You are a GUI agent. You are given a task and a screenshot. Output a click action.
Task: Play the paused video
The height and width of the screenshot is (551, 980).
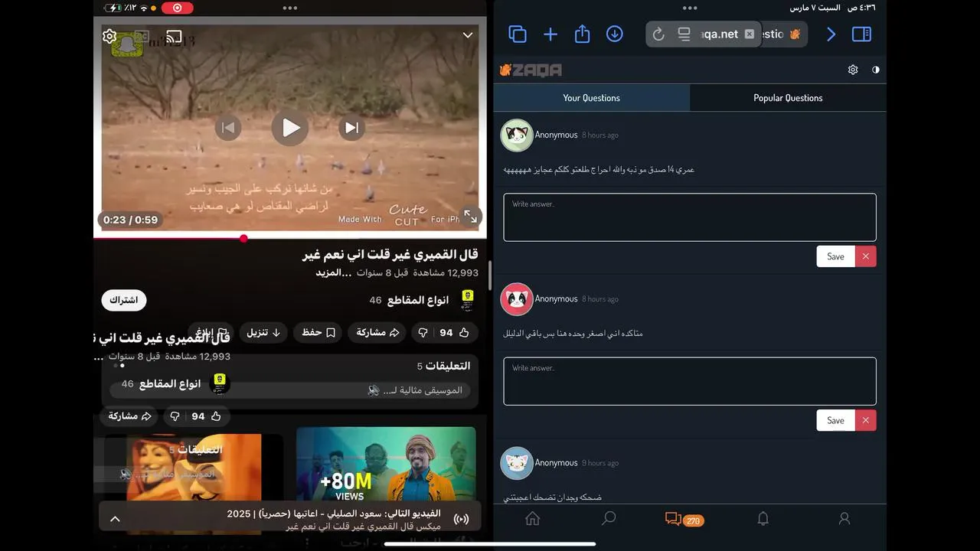pyautogui.click(x=290, y=128)
